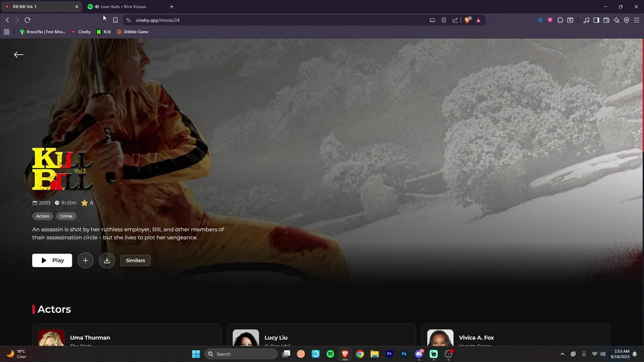Share this page via share icon
Screen dimensions: 644x362
point(455,20)
